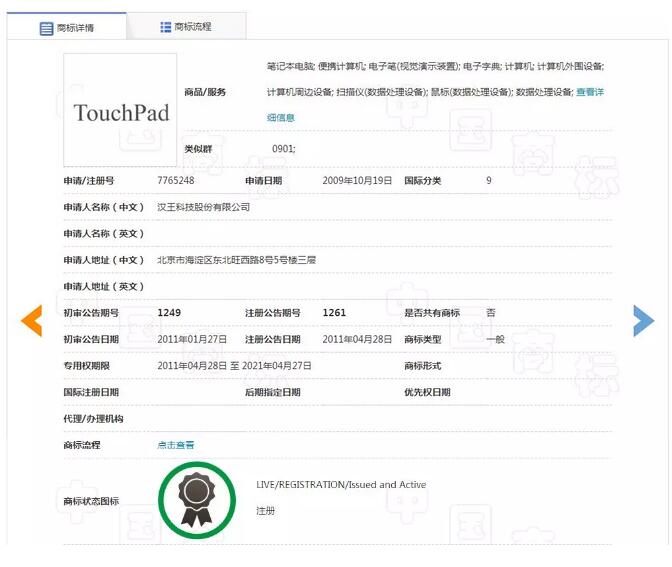Viewport: 672px width, 567px height.
Task: Select the registration number 7765248
Action: coord(176,180)
